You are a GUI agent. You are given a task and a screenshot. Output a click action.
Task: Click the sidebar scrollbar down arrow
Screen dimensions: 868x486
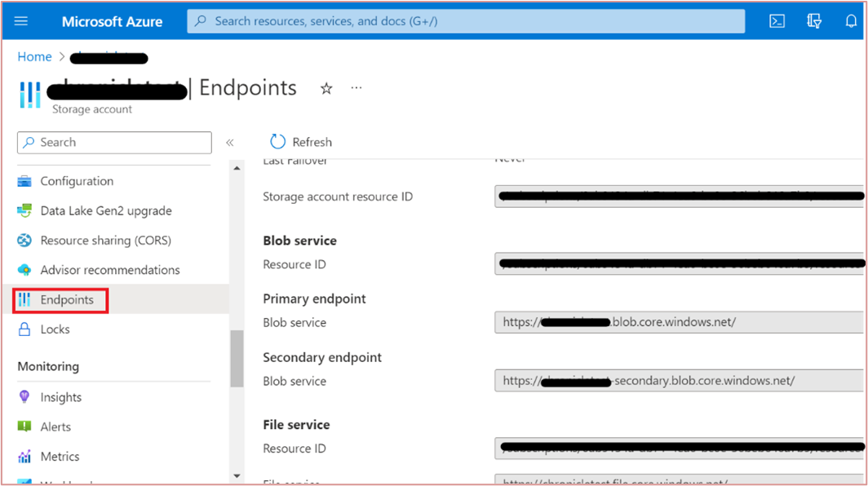(x=237, y=475)
